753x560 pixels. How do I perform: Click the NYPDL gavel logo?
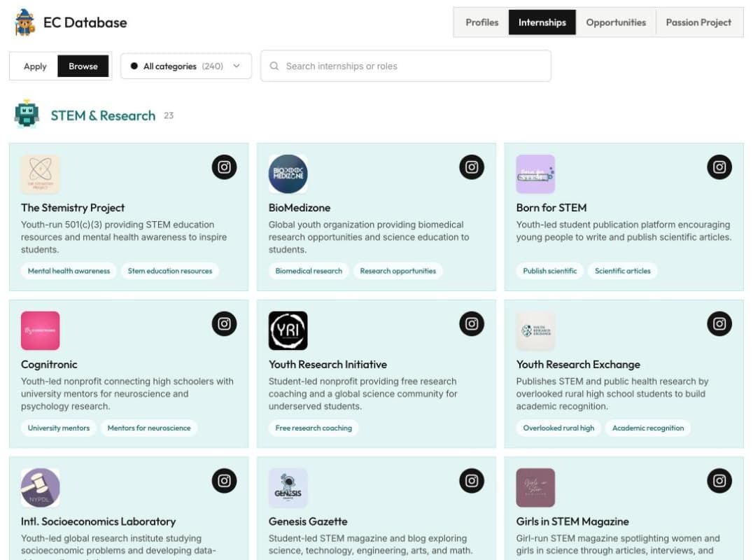[41, 487]
